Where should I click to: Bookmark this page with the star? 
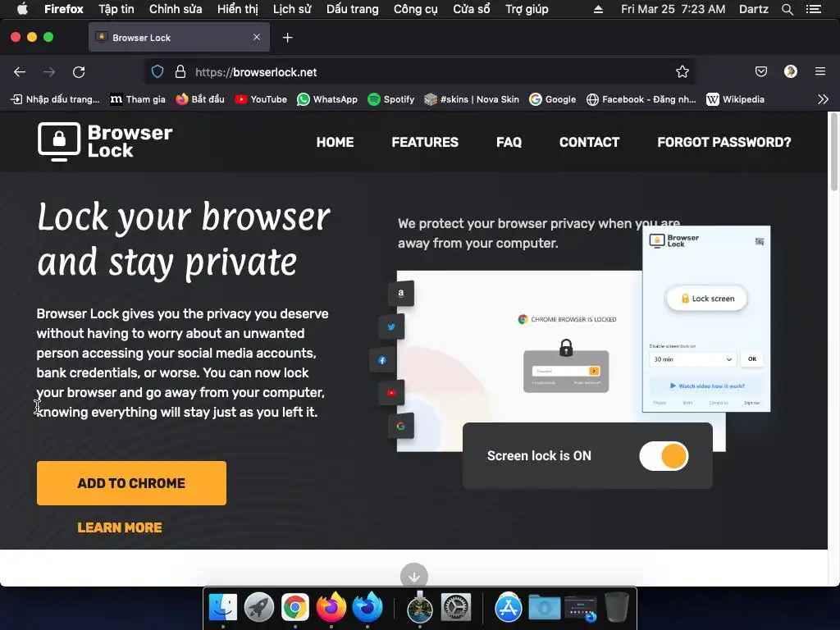pos(682,72)
